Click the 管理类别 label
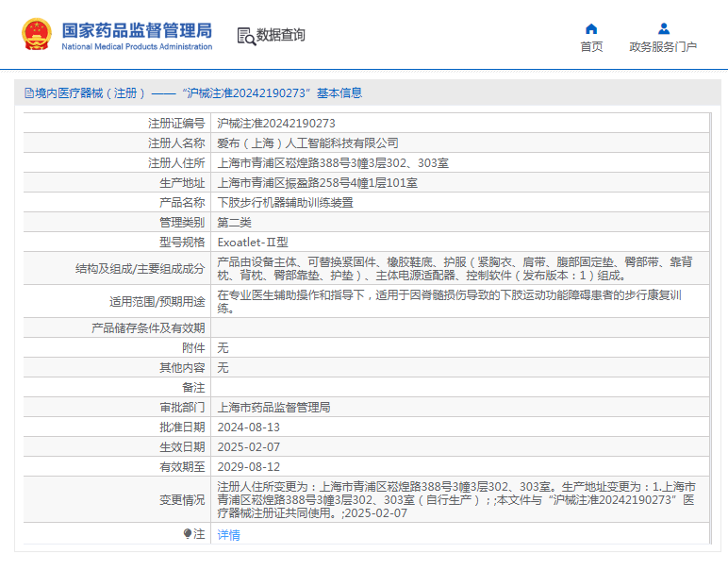Image resolution: width=728 pixels, height=570 pixels. click(x=182, y=223)
